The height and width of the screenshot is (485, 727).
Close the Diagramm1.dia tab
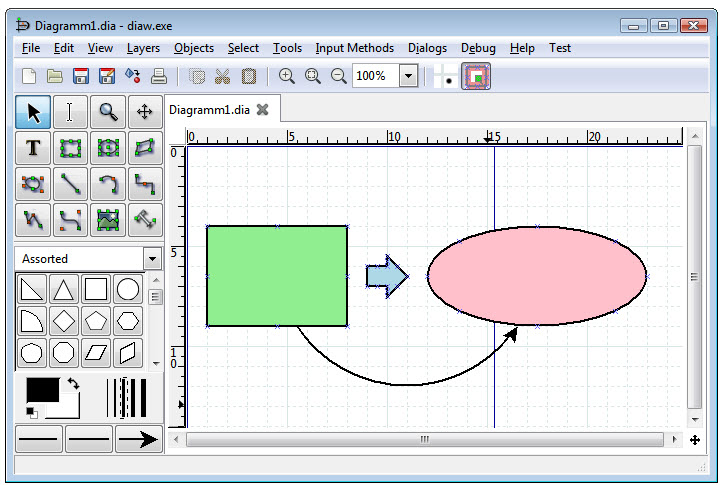[x=263, y=110]
